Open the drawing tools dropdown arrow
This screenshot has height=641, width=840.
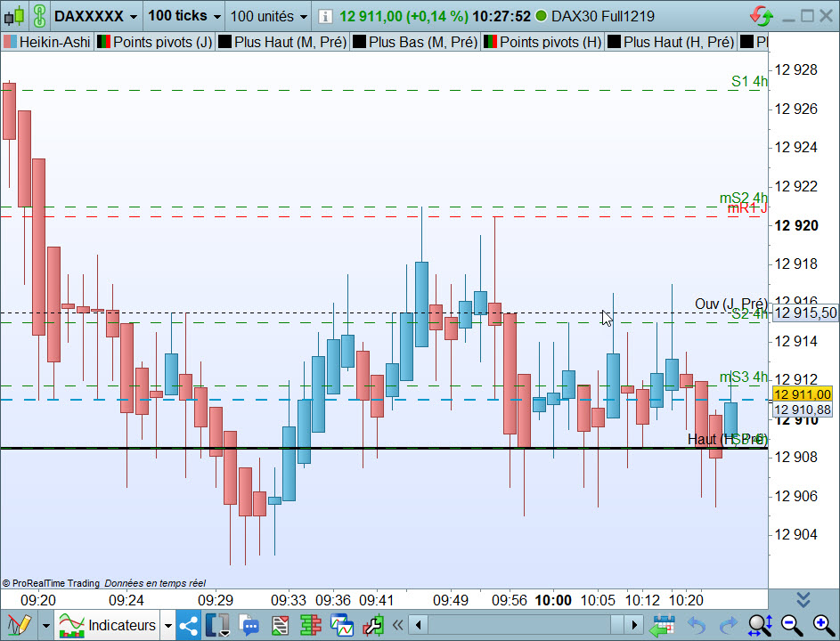click(x=46, y=626)
